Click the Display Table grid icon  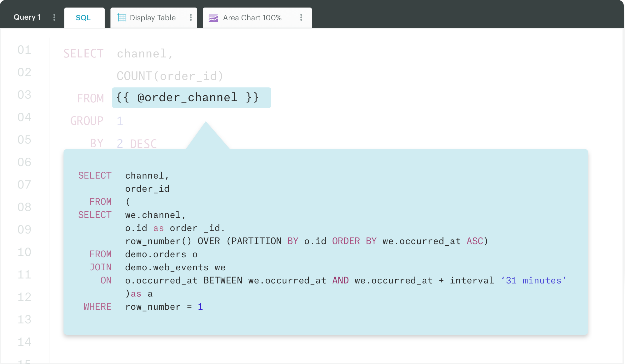coord(122,18)
